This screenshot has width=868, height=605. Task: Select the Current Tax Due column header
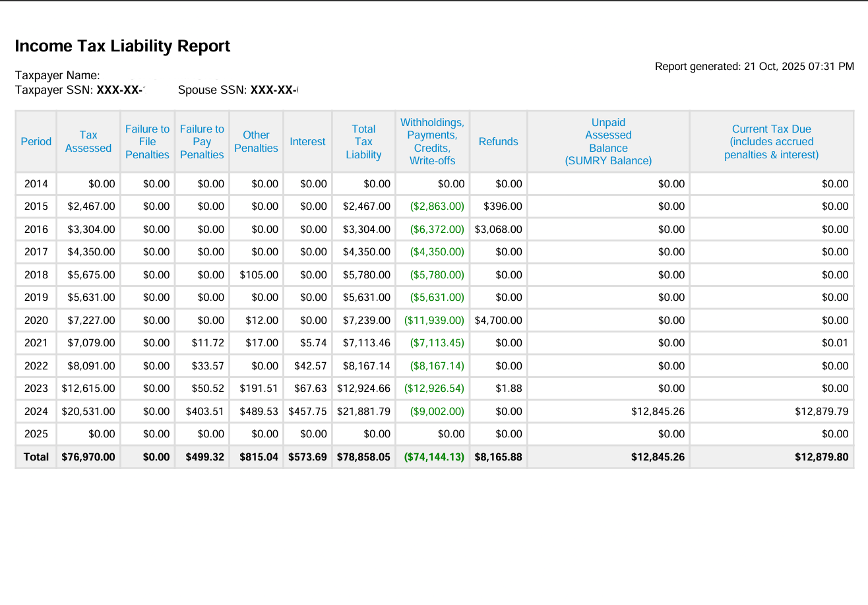point(772,141)
